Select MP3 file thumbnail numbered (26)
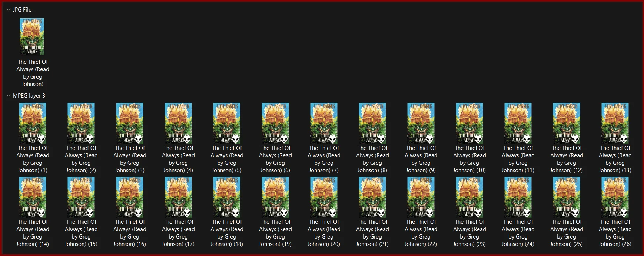This screenshot has width=644, height=256. click(615, 197)
